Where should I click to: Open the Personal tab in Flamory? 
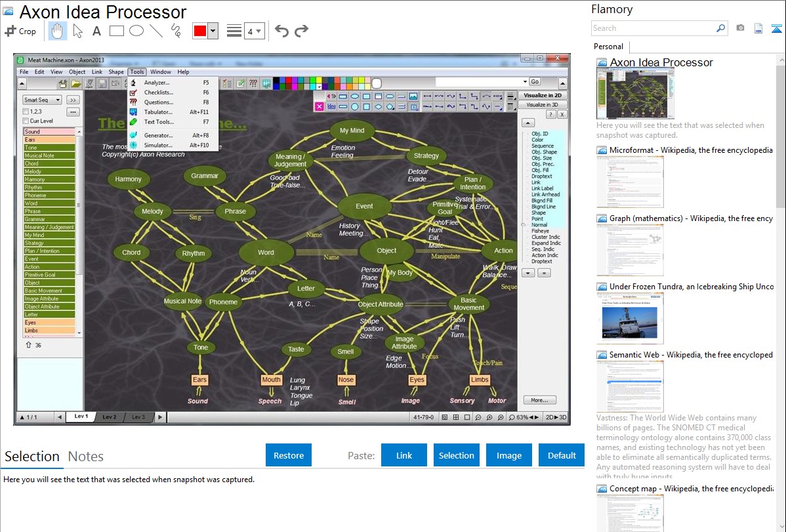pyautogui.click(x=609, y=47)
